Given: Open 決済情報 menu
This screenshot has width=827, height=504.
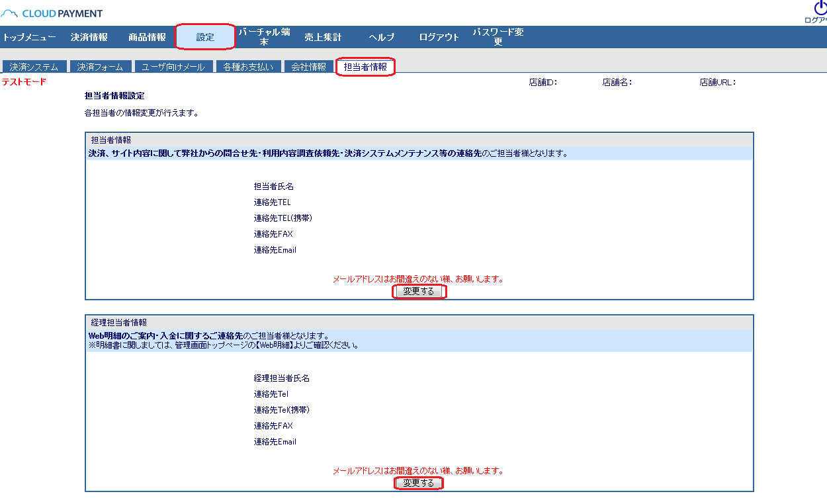Looking at the screenshot, I should [89, 37].
